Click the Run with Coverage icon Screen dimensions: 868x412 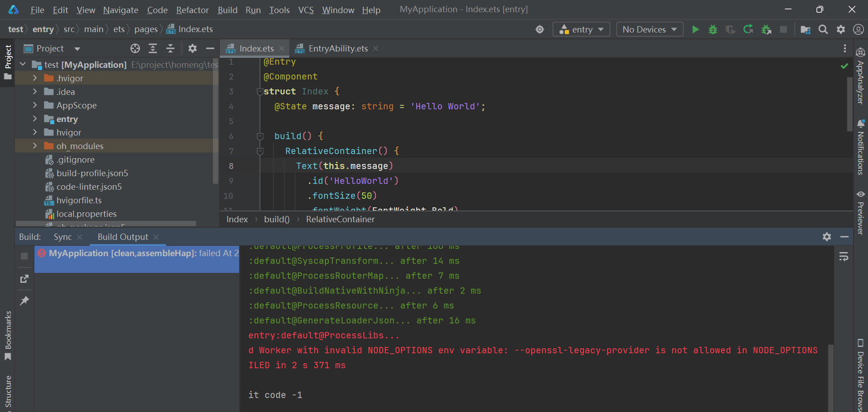coord(731,29)
